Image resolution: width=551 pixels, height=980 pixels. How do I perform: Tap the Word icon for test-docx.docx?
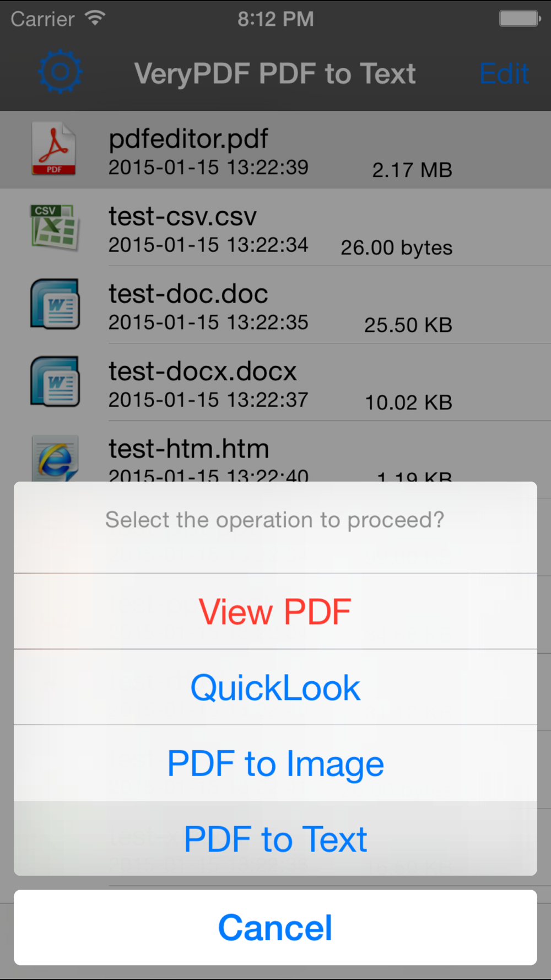55,381
